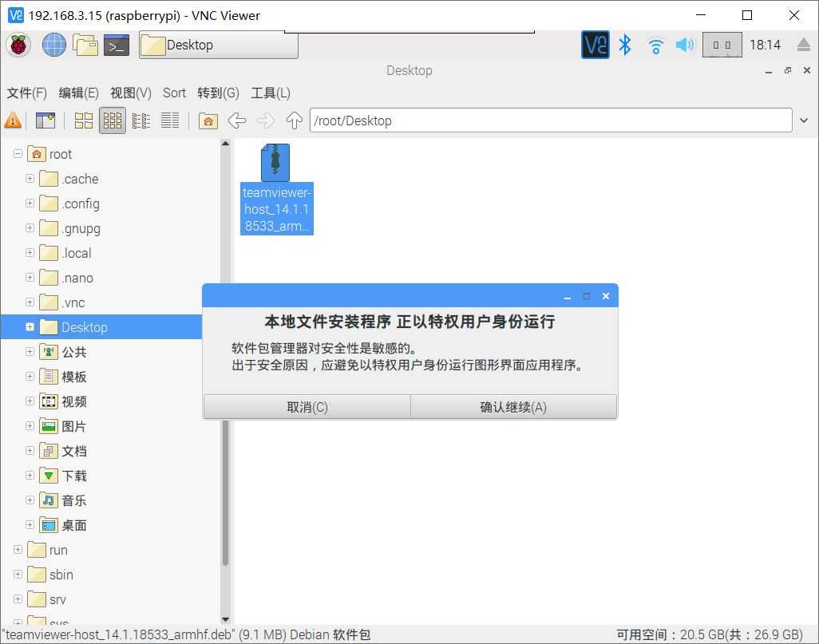Image resolution: width=819 pixels, height=644 pixels.
Task: Open the 文件(F) menu
Action: click(x=26, y=93)
